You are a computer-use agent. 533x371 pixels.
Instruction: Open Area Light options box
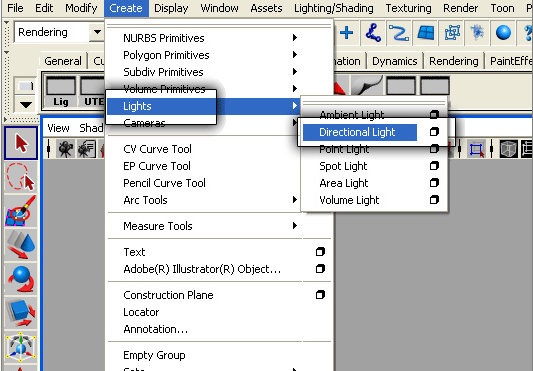coord(434,183)
